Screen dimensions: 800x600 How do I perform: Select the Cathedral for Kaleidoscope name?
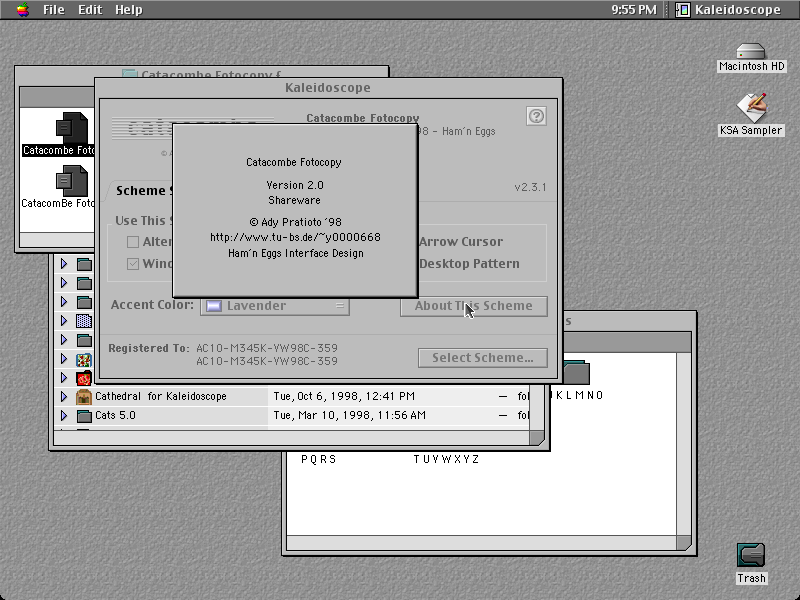[161, 396]
